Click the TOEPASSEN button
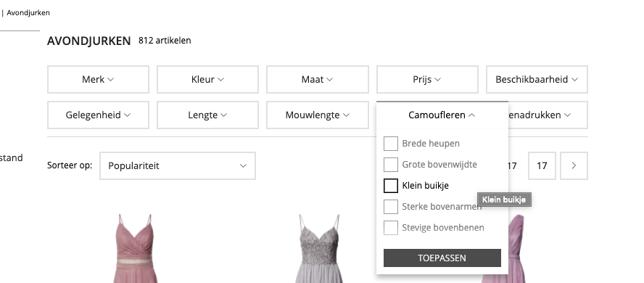The image size is (644, 283). pyautogui.click(x=442, y=258)
